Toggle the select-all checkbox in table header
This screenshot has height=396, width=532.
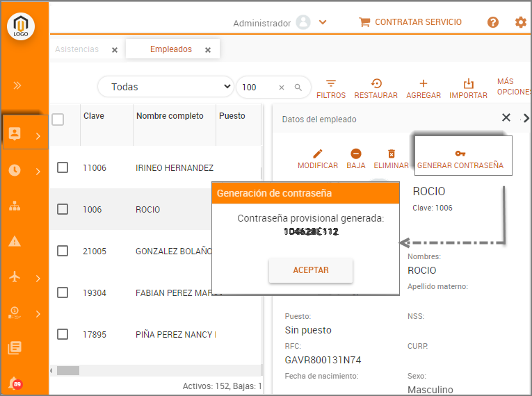pos(58,119)
